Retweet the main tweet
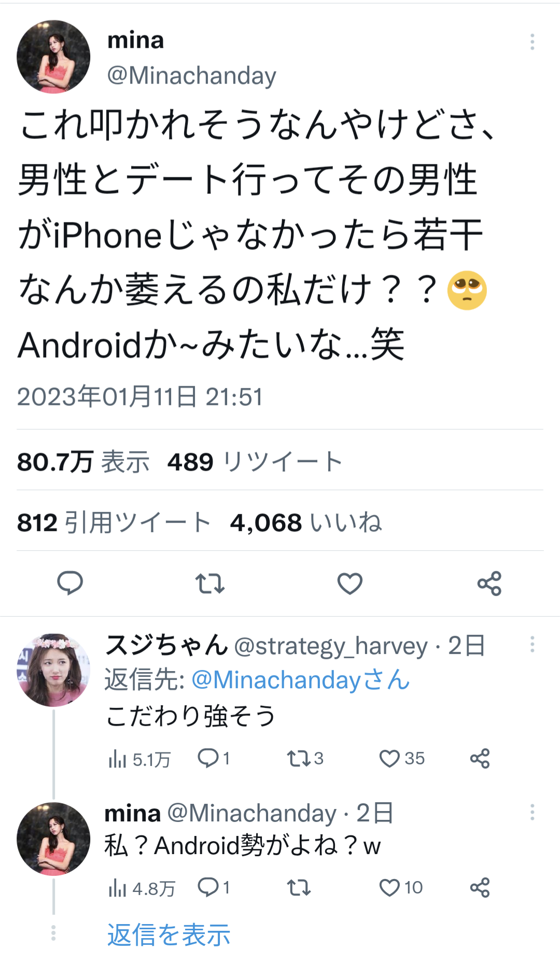Image resolution: width=560 pixels, height=964 pixels. click(209, 583)
